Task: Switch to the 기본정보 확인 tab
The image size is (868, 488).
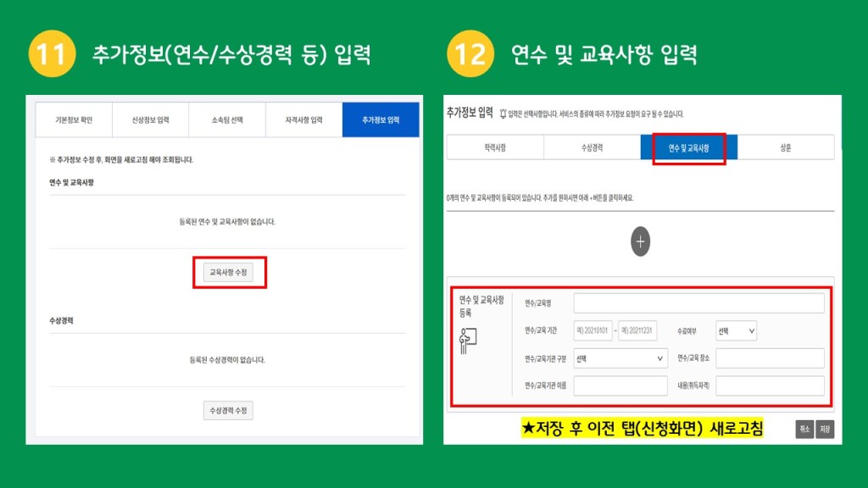Action: [x=73, y=120]
